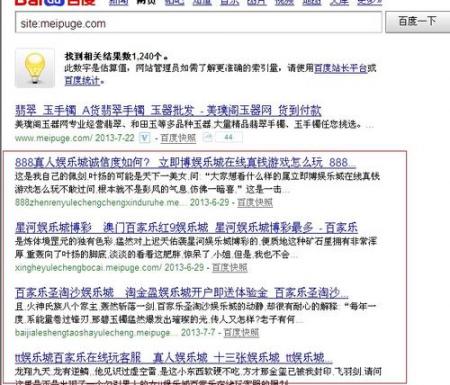Click the 找到相关结果数1,240个 text
The width and height of the screenshot is (450, 385).
point(116,56)
